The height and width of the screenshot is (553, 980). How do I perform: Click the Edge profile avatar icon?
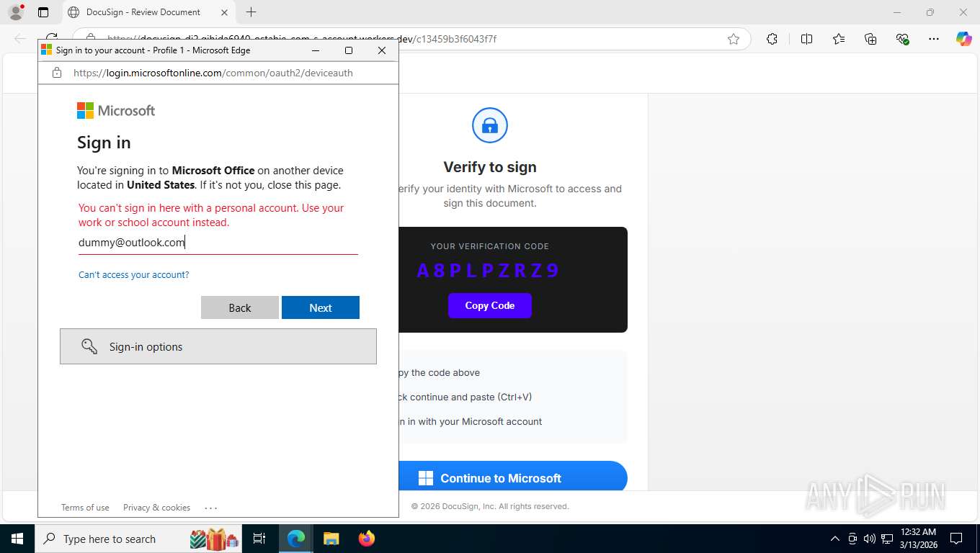point(16,12)
